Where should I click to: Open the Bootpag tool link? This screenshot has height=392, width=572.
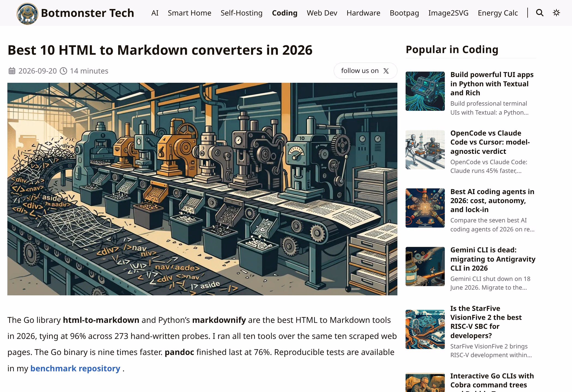(404, 13)
